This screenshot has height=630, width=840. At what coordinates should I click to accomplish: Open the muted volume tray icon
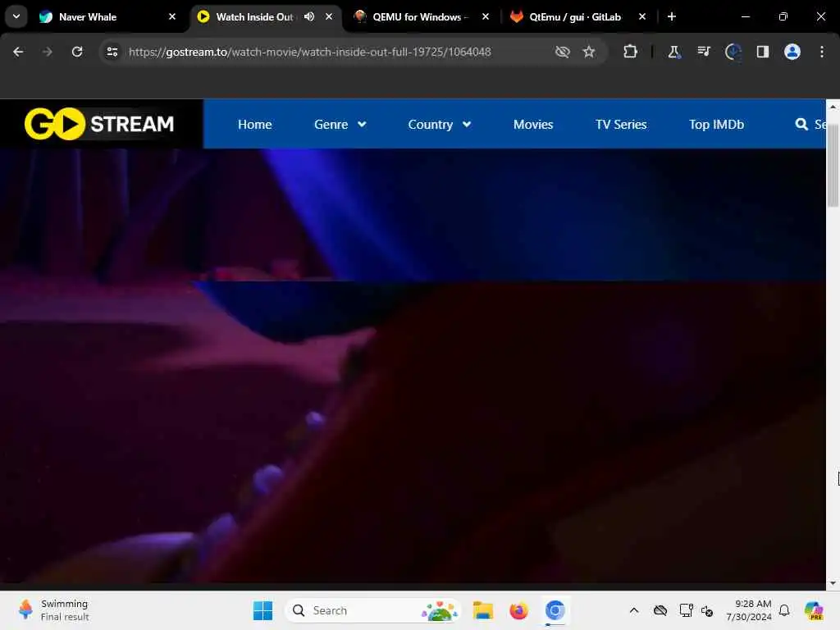pos(706,610)
